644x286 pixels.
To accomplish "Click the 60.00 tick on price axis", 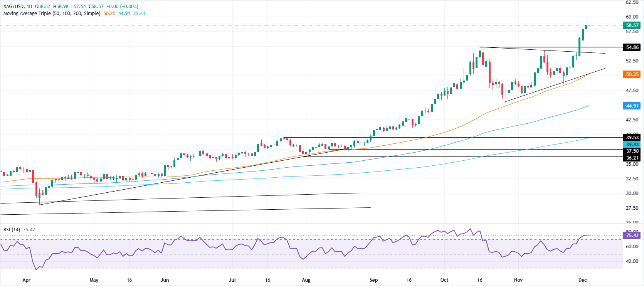I will (x=632, y=17).
